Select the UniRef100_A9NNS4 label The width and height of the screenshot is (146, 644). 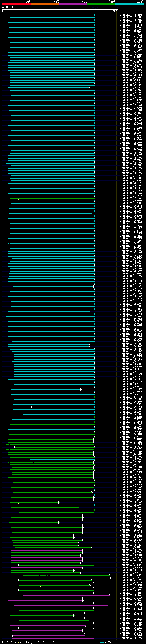(131, 37)
